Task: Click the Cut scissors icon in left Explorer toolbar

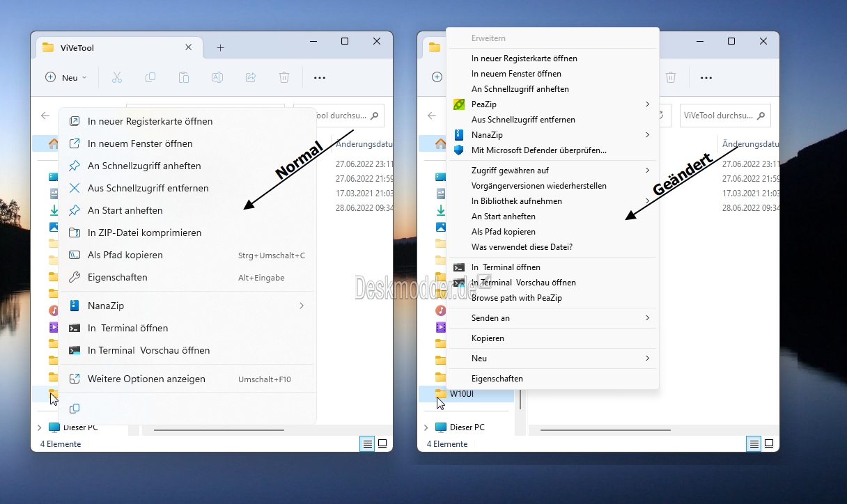Action: coord(117,77)
